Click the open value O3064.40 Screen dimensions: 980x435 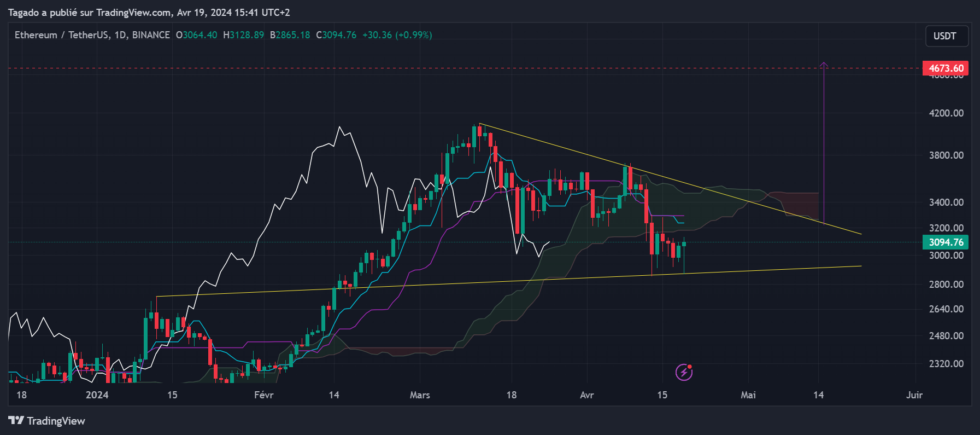click(x=196, y=35)
